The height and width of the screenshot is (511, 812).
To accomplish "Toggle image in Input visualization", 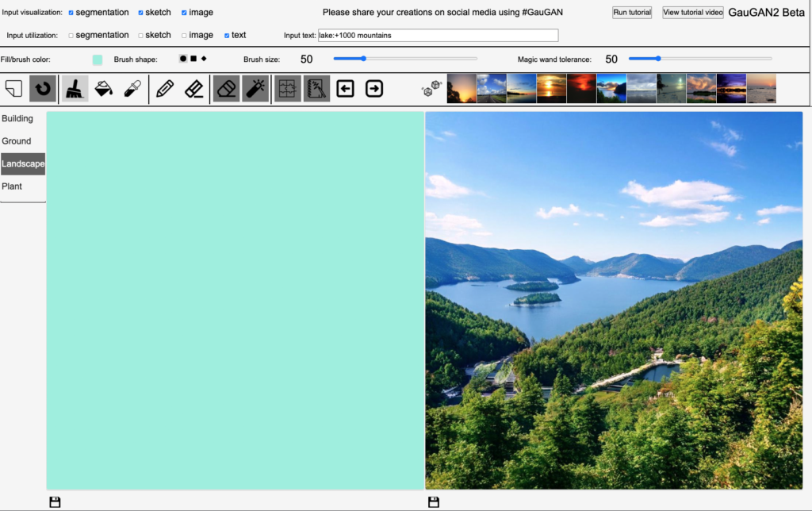I will 184,13.
